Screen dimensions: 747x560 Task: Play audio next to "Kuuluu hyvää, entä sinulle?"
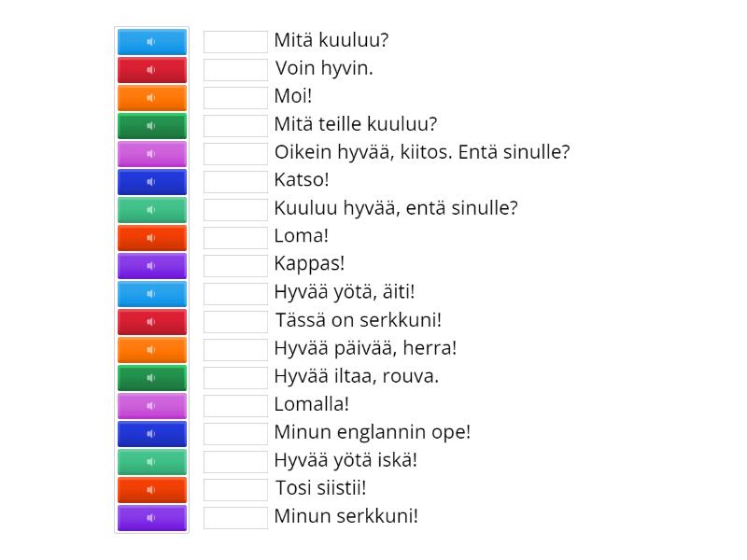point(151,210)
